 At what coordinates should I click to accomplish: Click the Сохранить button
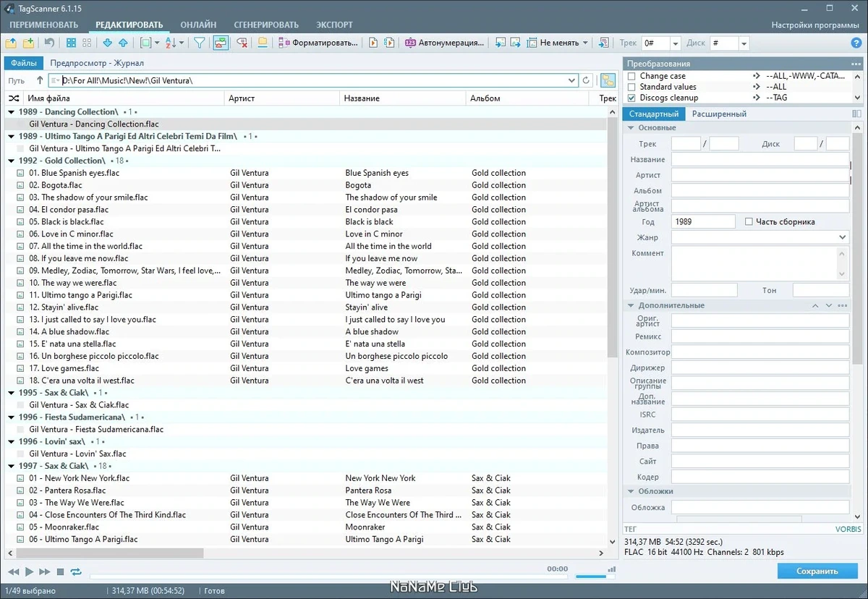click(x=817, y=571)
